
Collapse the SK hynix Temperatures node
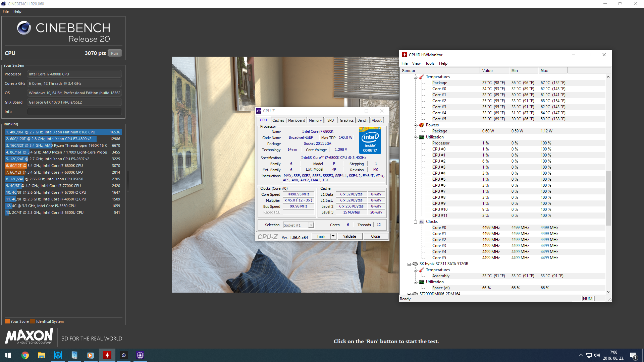(415, 270)
